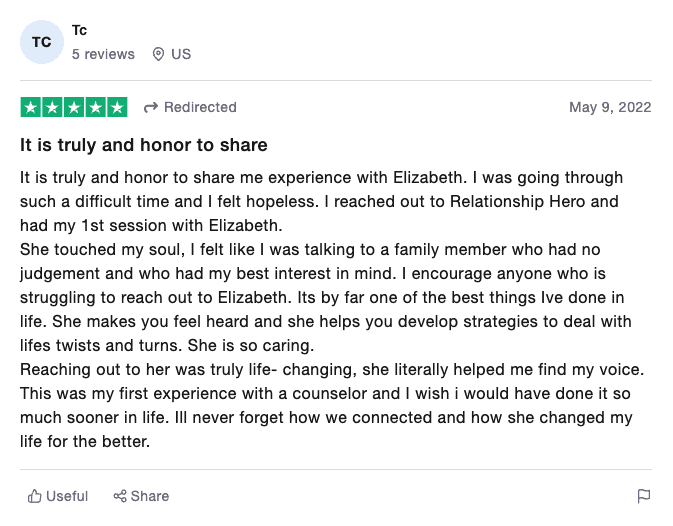
Task: Mark the review as Useful
Action: 58,496
